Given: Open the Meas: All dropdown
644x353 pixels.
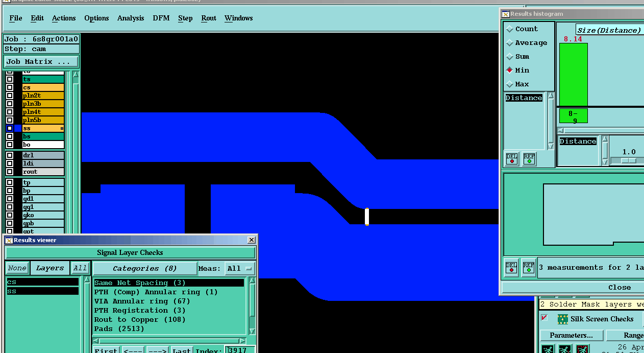Looking at the screenshot, I should point(240,268).
